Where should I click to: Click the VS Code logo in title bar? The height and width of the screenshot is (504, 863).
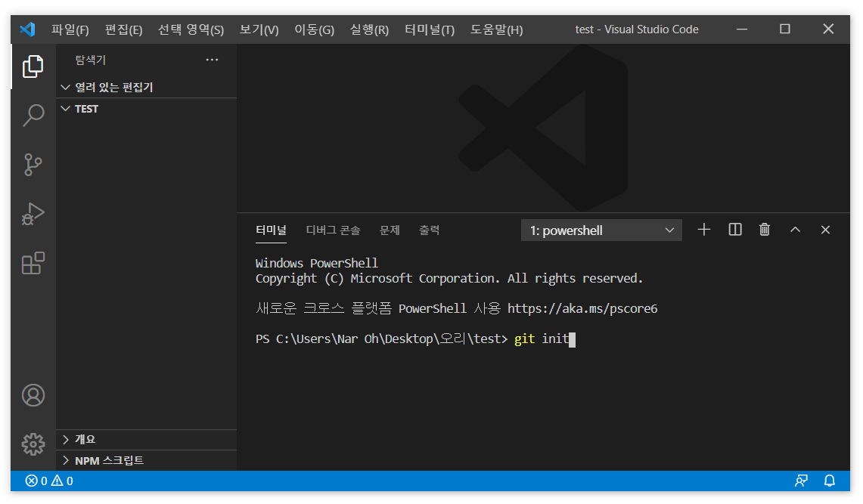click(x=27, y=29)
